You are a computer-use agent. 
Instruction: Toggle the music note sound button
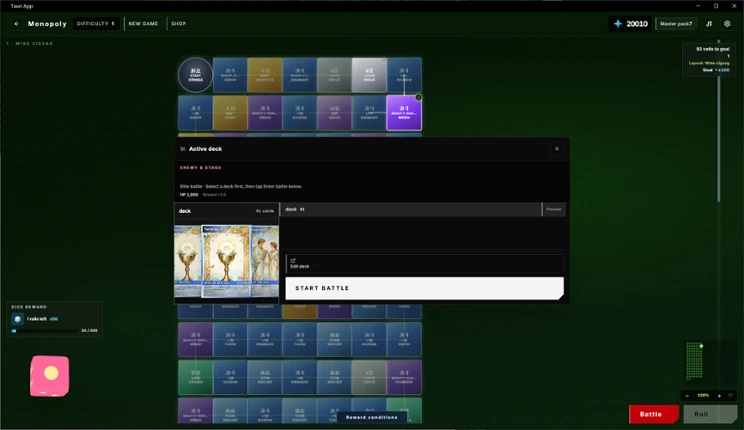click(709, 24)
